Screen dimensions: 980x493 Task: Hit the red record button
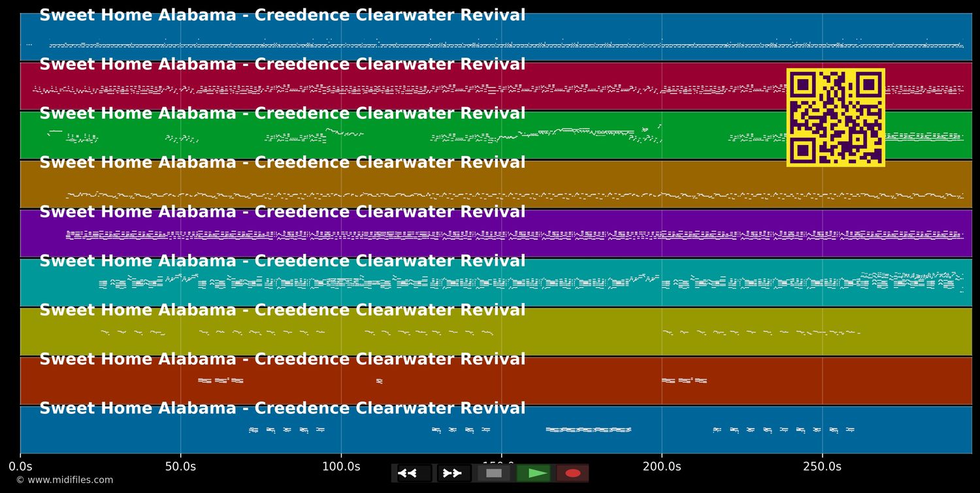point(573,473)
